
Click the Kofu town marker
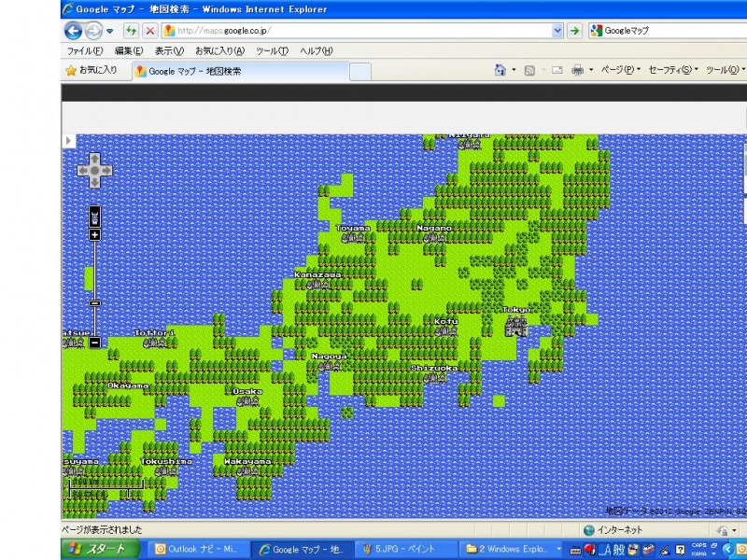pos(445,331)
